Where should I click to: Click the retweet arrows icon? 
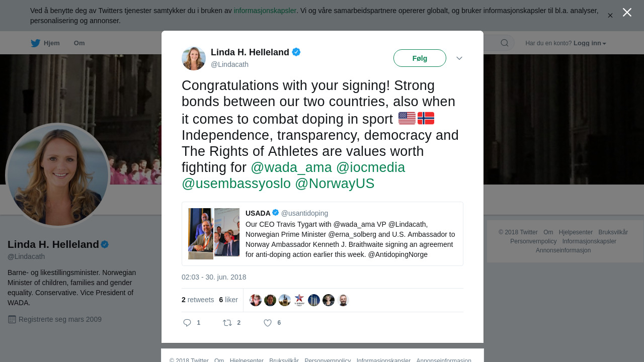pyautogui.click(x=227, y=323)
